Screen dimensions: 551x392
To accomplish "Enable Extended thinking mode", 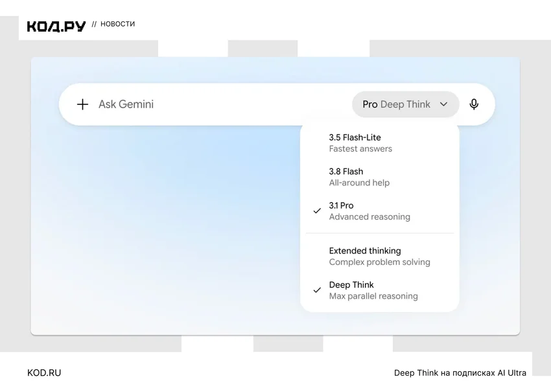I will click(379, 257).
